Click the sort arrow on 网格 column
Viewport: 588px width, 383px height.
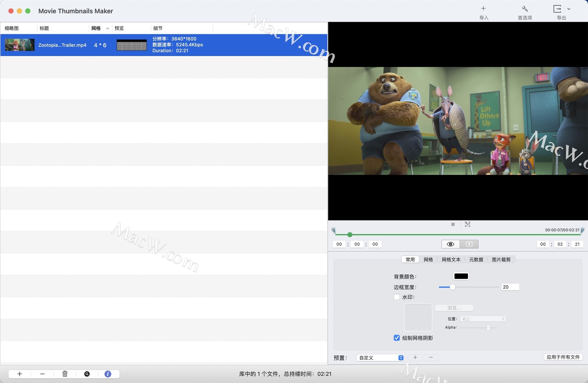(107, 28)
